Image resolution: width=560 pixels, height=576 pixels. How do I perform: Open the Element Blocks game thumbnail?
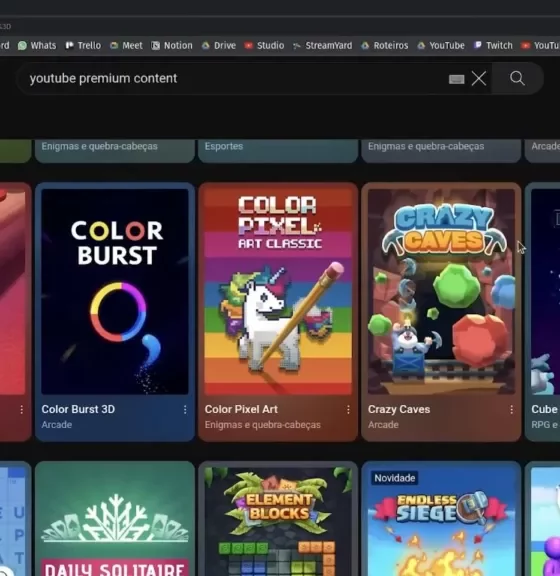278,521
